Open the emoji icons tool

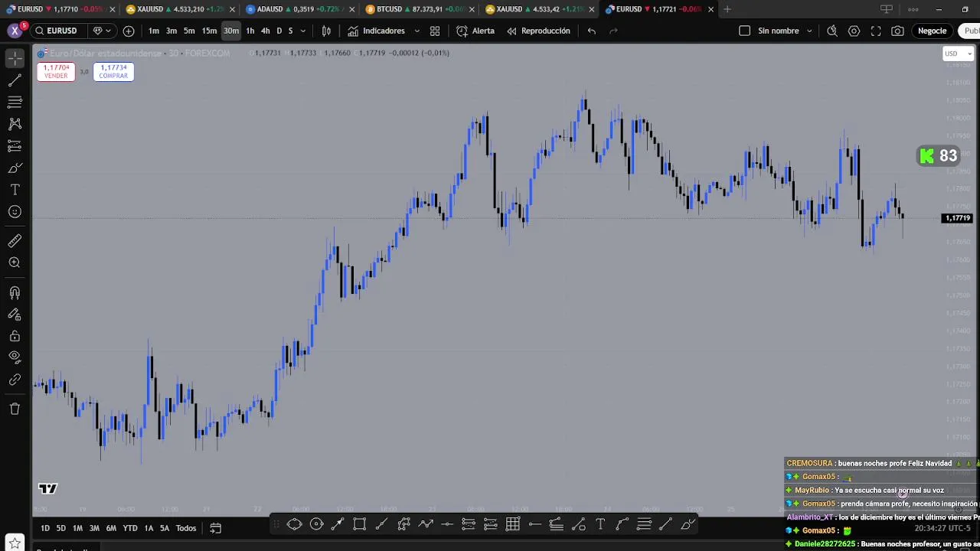(15, 212)
